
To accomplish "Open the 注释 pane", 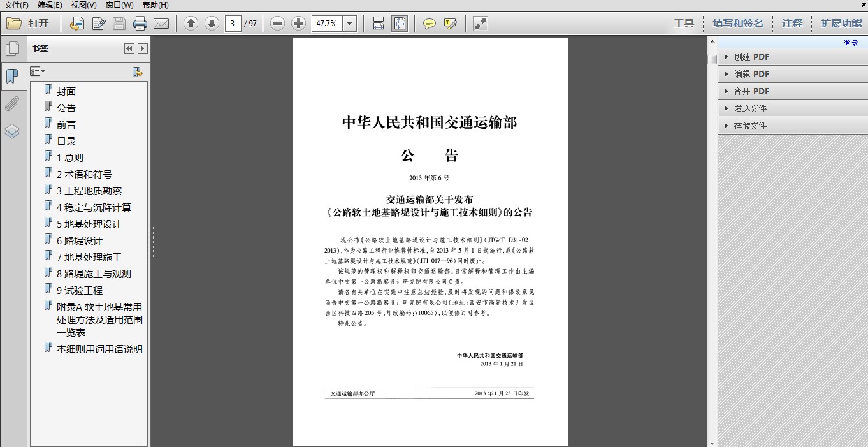I will [x=792, y=24].
